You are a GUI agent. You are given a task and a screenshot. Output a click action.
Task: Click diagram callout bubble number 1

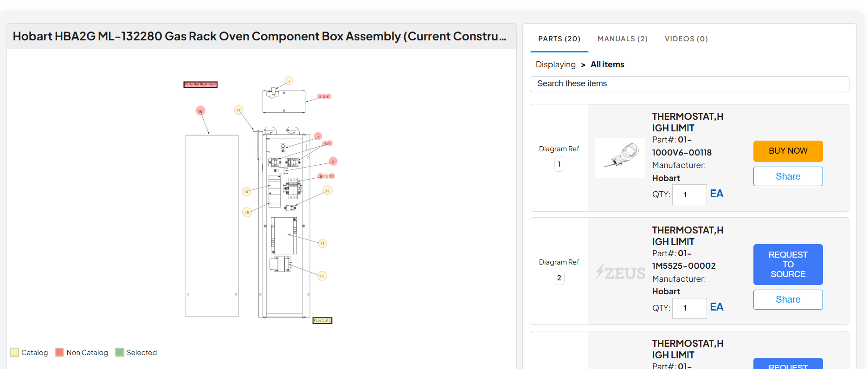(289, 81)
